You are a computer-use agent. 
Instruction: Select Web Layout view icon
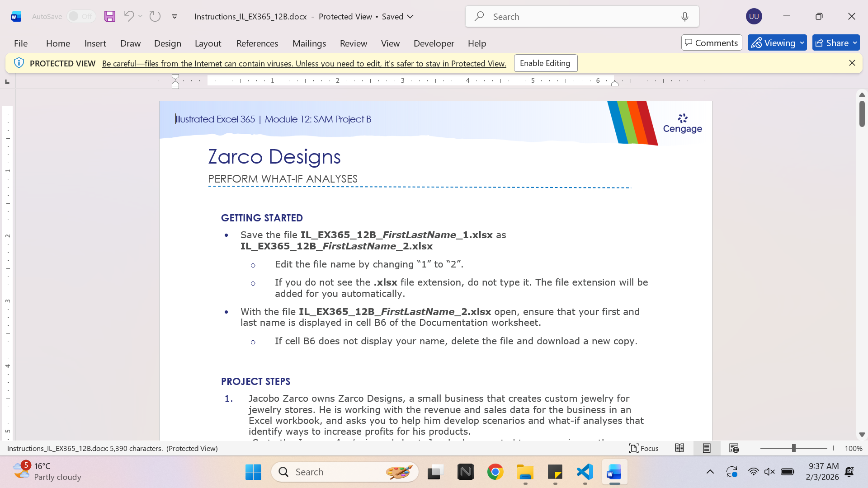point(734,448)
